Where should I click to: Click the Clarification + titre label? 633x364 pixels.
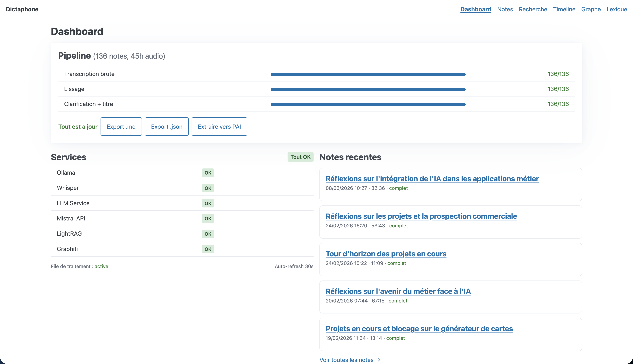[x=88, y=104]
